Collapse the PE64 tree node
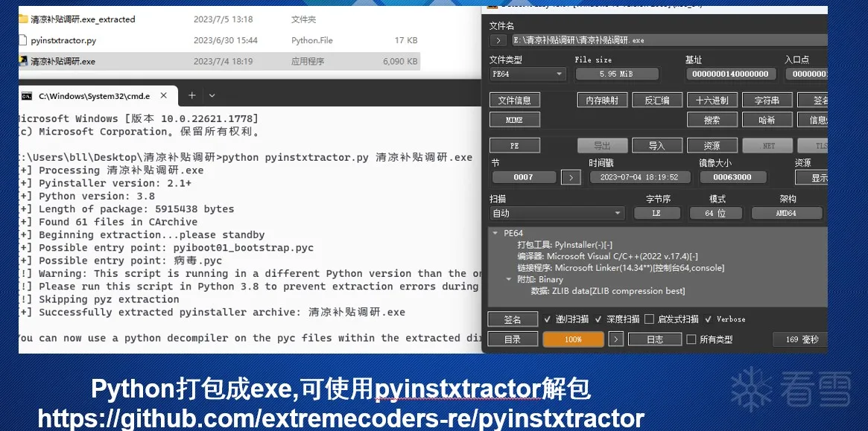868x431 pixels. click(495, 233)
